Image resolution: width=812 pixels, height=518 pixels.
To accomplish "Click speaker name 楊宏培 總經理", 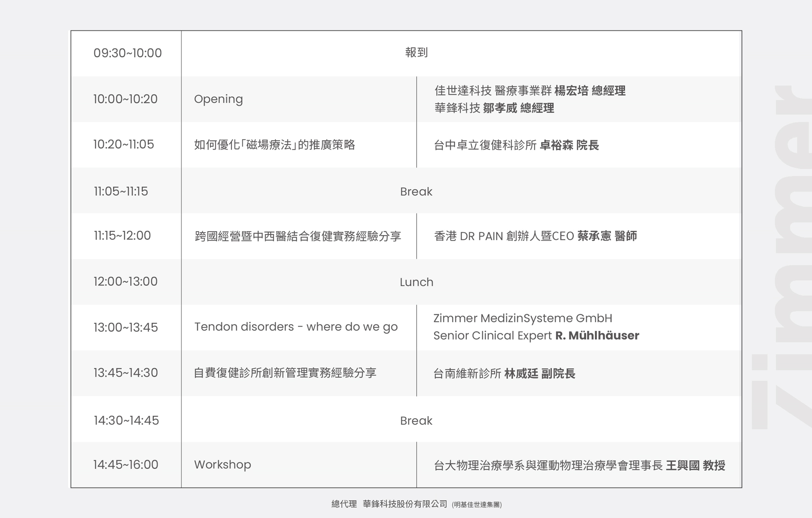I will 590,91.
